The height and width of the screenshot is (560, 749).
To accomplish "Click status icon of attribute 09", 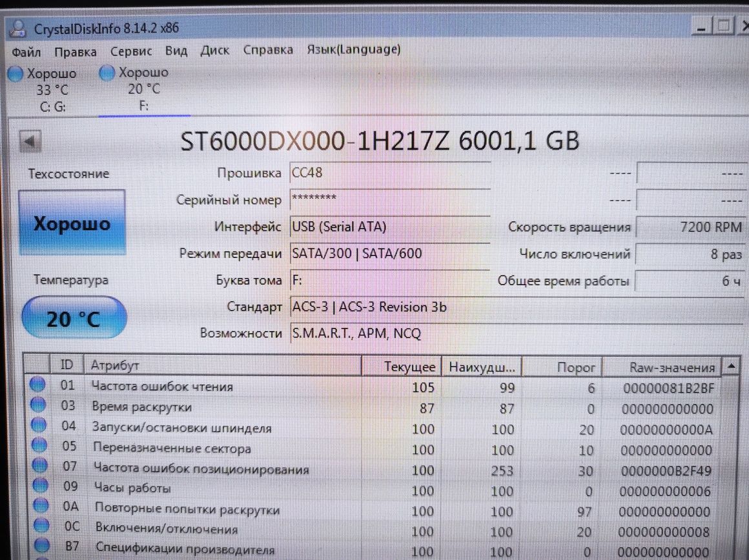I will (40, 485).
